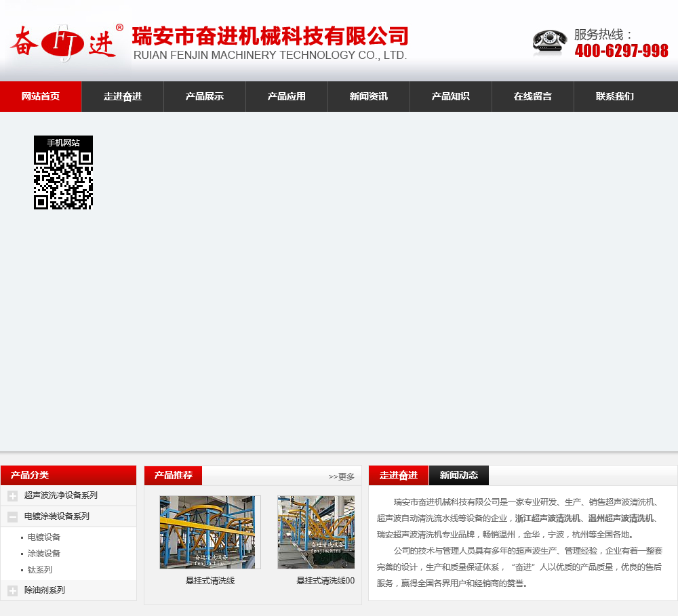Select 产品知识 in the main menu
678x616 pixels.
click(451, 96)
